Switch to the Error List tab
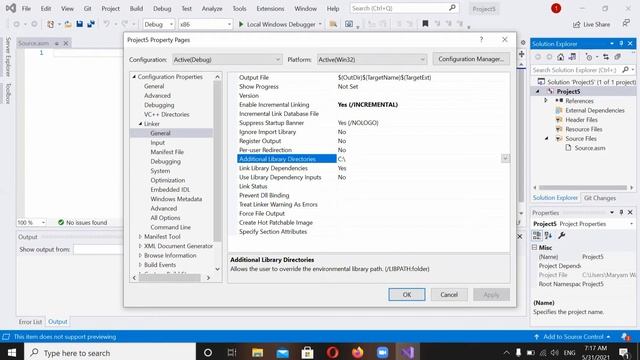 coord(30,322)
